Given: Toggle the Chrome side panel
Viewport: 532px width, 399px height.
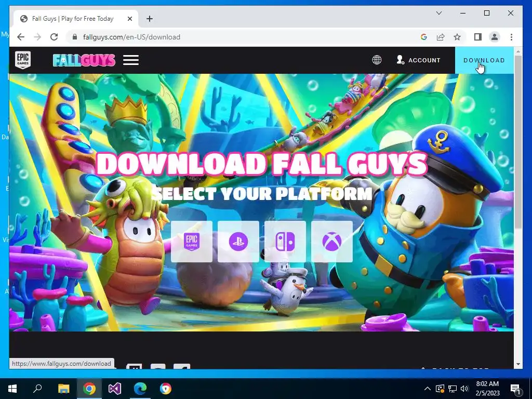Looking at the screenshot, I should tap(478, 37).
